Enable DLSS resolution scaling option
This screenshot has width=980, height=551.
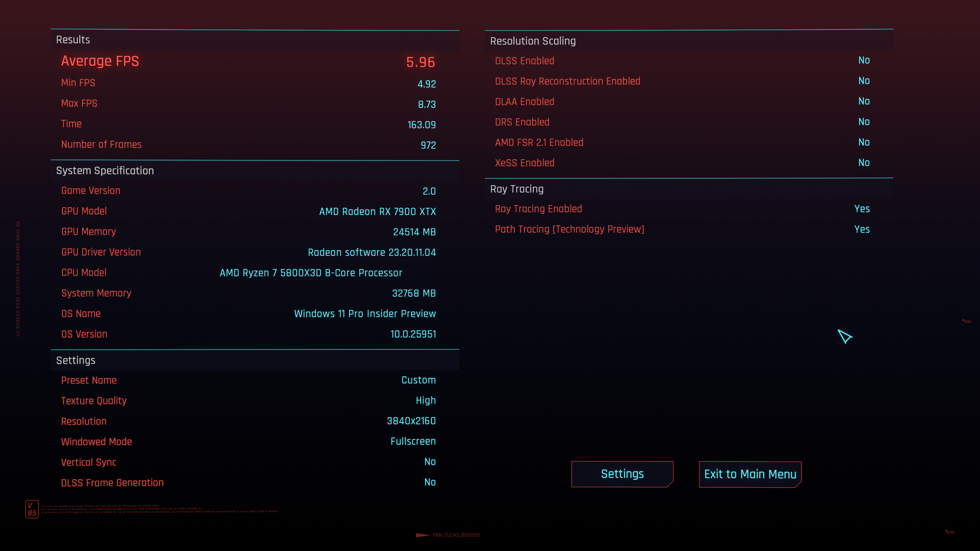coord(864,60)
